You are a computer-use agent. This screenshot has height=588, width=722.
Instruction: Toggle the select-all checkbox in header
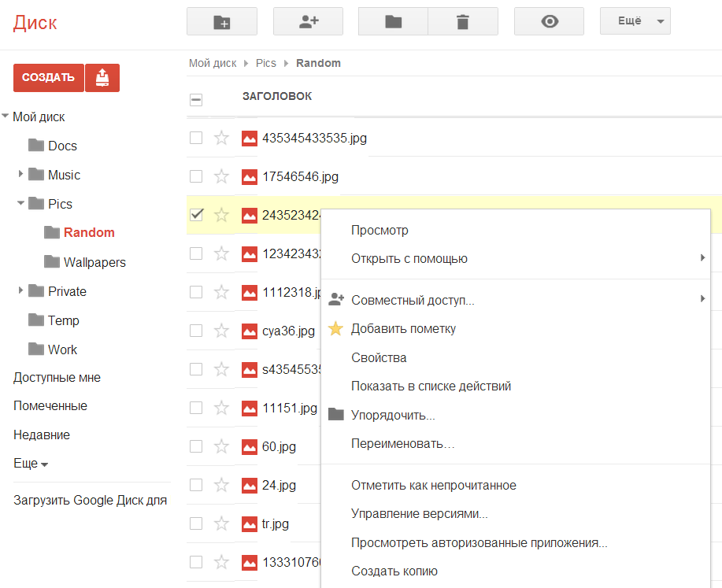pyautogui.click(x=196, y=100)
